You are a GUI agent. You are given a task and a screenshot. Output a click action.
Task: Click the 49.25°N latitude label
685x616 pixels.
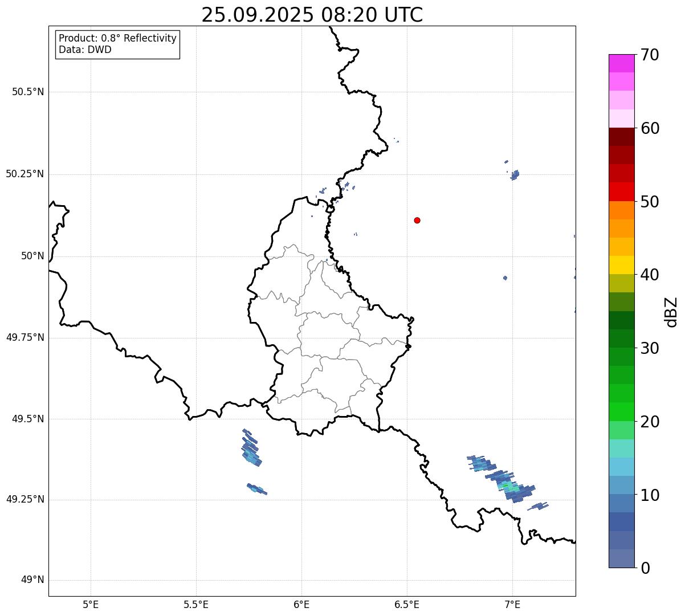point(25,500)
